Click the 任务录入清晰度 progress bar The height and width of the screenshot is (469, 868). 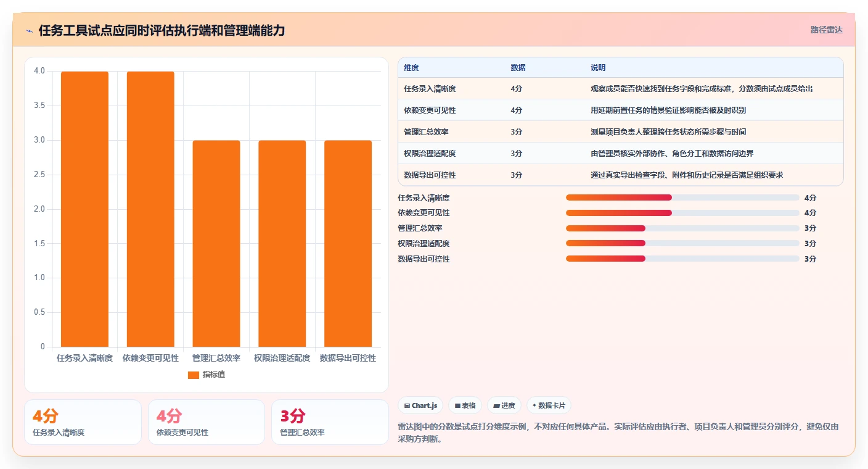pos(682,197)
